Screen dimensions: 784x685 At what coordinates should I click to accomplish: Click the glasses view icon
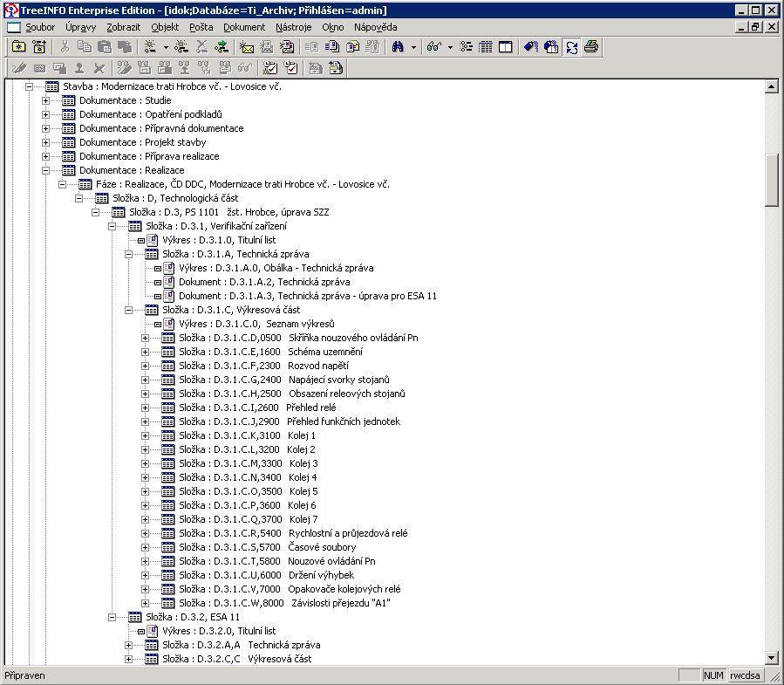coord(434,47)
